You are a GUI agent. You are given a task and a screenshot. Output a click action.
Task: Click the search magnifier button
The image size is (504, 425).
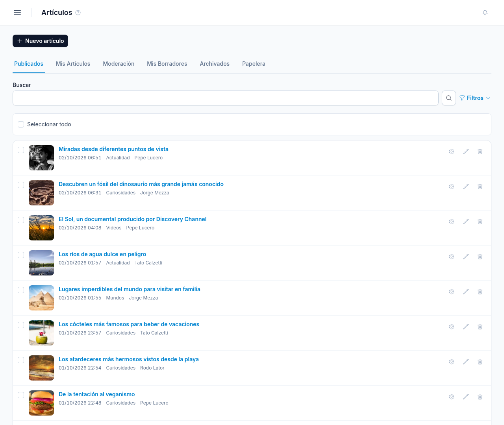(449, 98)
